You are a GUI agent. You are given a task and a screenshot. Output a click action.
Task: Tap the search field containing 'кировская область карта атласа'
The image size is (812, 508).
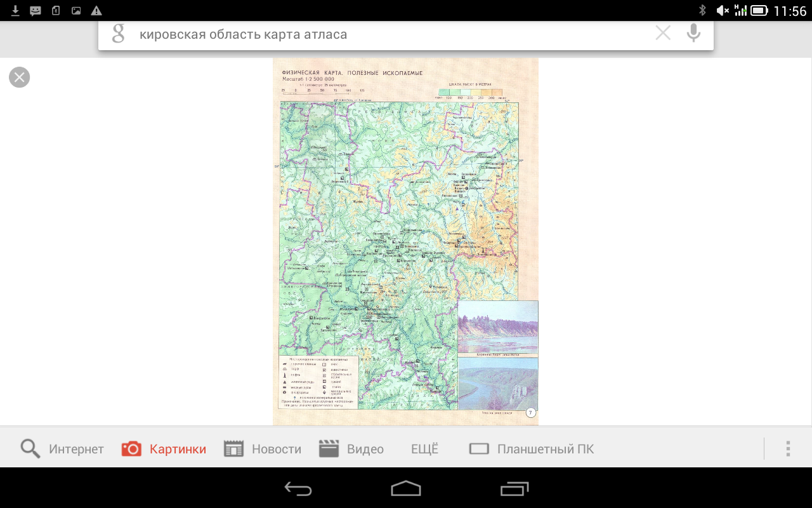(381, 34)
